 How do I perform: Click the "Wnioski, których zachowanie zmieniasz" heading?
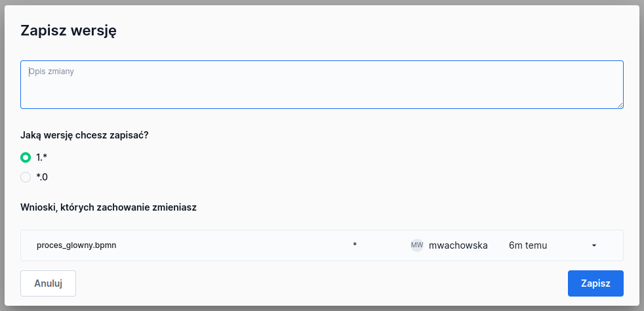coord(109,207)
